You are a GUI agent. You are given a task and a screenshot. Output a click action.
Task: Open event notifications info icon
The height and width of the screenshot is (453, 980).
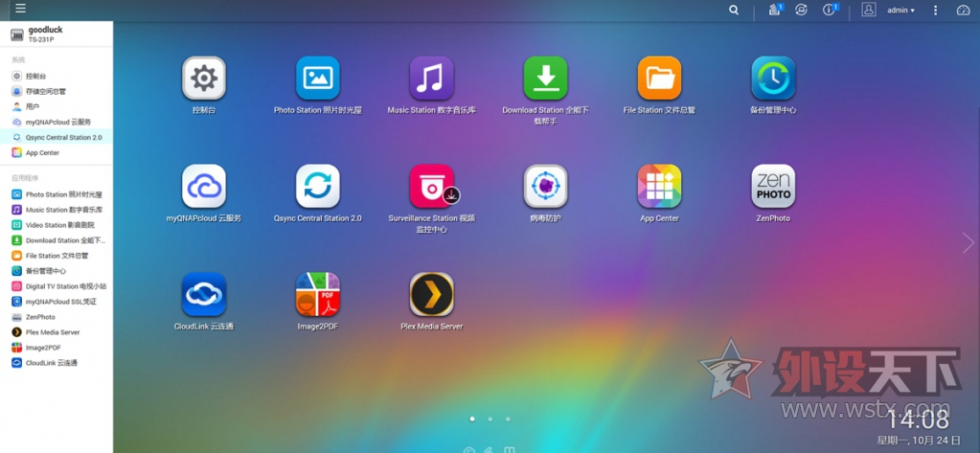point(830,10)
